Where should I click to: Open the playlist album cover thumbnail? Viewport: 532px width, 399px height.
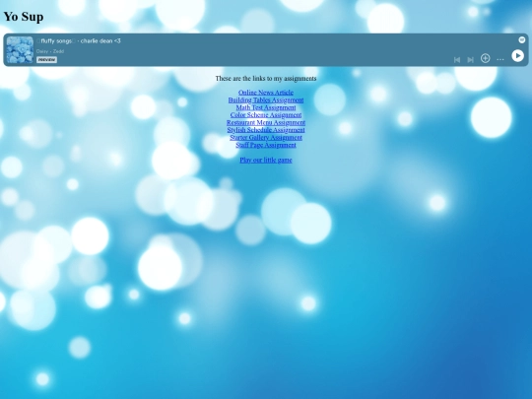pos(20,50)
